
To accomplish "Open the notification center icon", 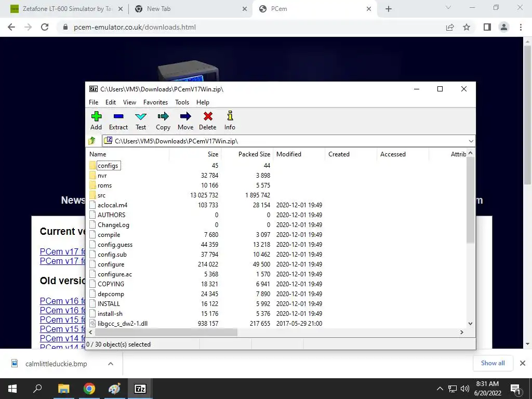I will [x=516, y=389].
